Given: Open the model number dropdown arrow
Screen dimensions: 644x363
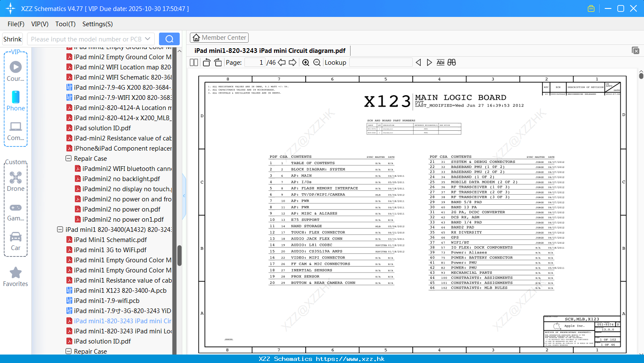Looking at the screenshot, I should pyautogui.click(x=148, y=39).
